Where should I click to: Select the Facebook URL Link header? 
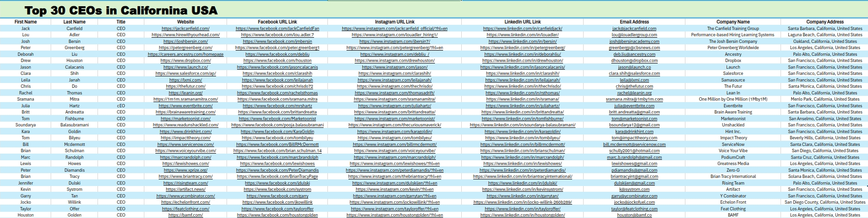[x=277, y=22]
